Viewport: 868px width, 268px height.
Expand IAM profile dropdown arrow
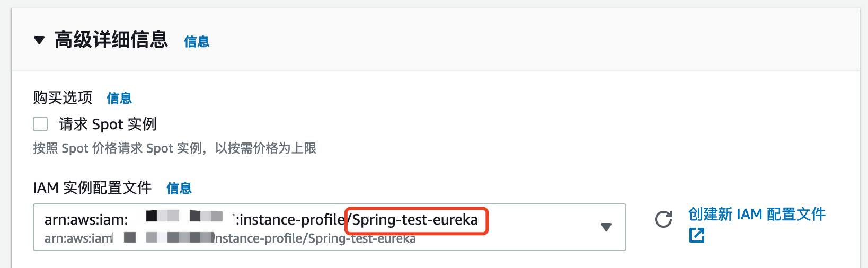tap(606, 227)
